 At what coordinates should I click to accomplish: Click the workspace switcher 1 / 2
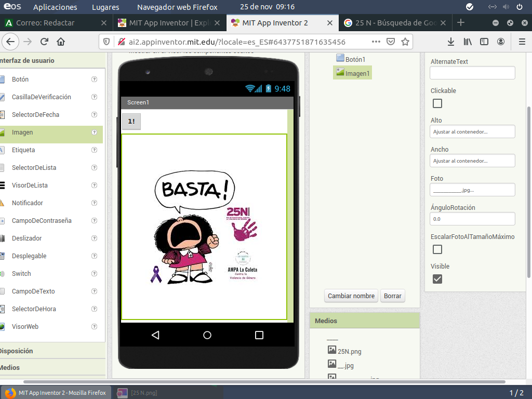click(x=516, y=393)
